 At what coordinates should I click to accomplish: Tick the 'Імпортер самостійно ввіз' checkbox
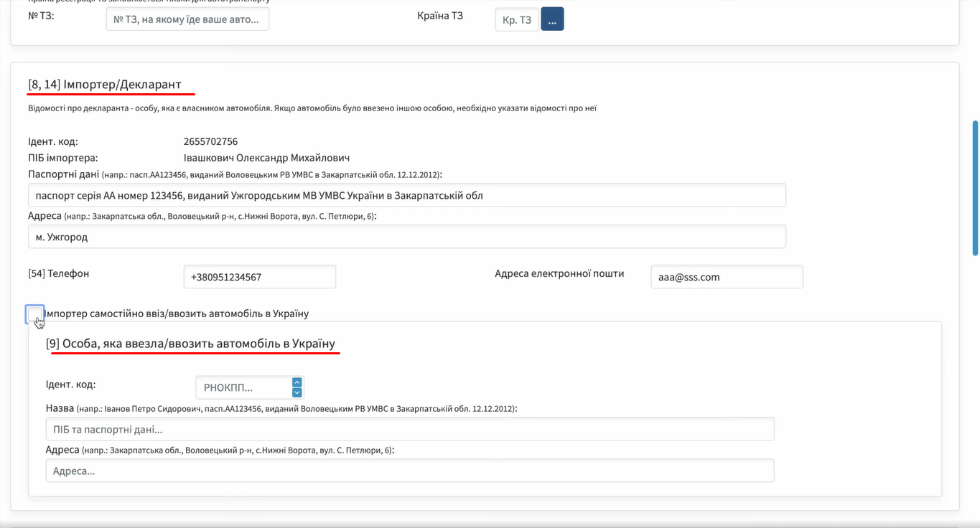tap(34, 314)
